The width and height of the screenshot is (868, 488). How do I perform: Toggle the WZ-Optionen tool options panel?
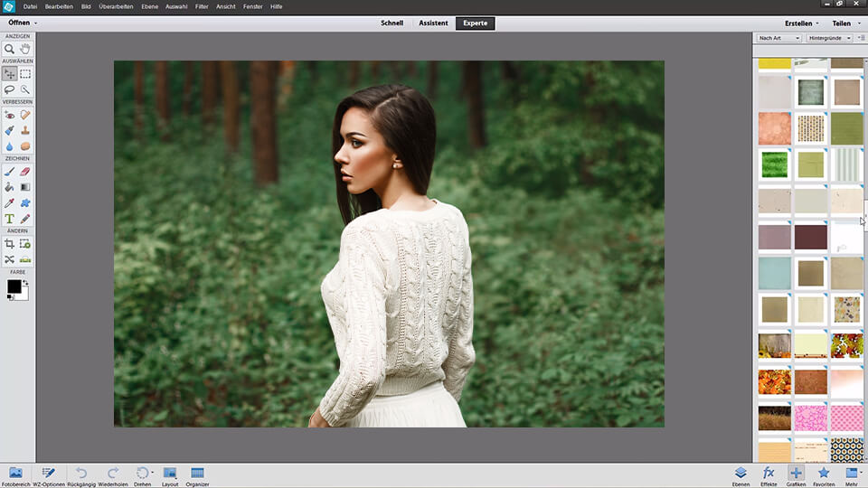pyautogui.click(x=49, y=476)
